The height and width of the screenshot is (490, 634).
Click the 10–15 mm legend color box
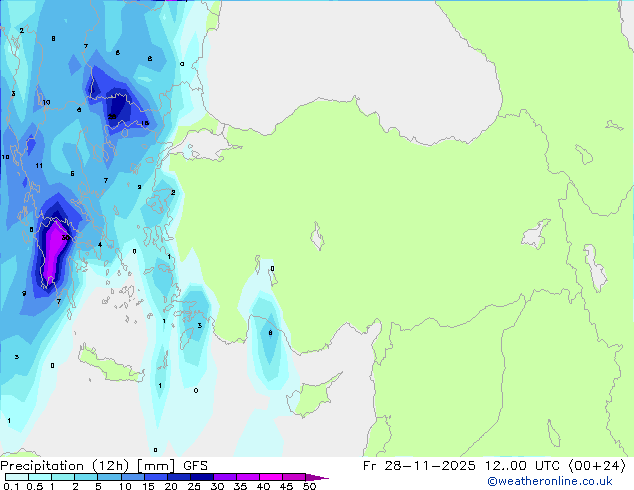[132, 477]
